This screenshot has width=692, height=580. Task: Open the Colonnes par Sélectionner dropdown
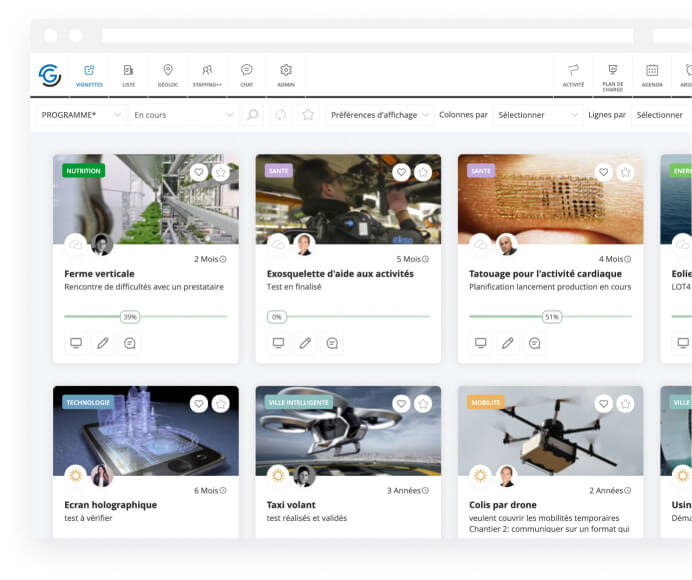click(538, 115)
